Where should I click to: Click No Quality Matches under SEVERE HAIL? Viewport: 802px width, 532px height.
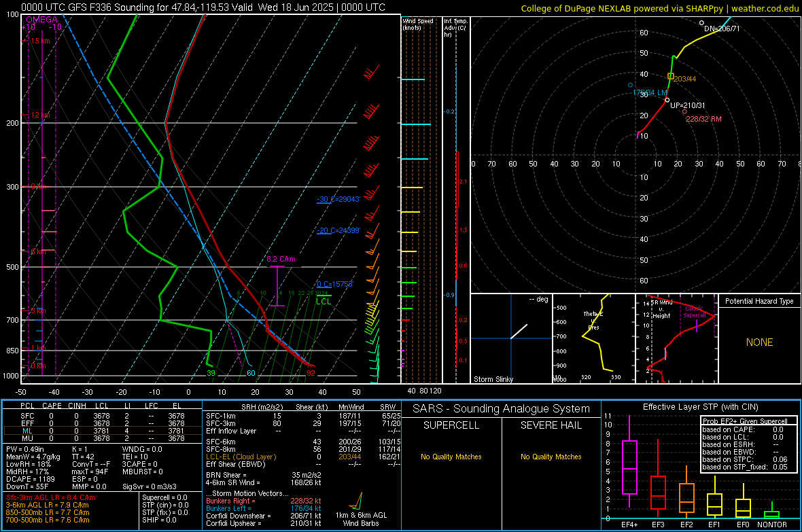pos(551,457)
